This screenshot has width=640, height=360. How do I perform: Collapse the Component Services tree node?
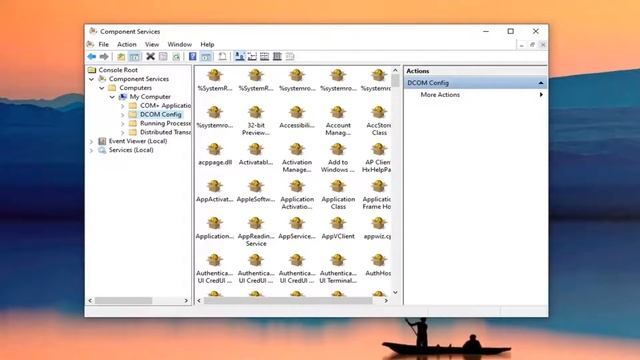91,79
